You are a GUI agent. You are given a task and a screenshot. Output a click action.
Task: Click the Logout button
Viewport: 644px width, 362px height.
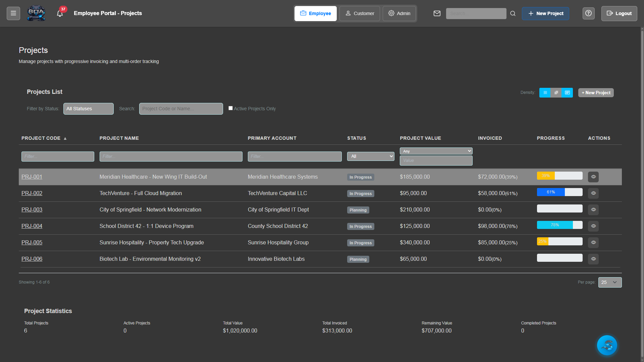pos(619,13)
